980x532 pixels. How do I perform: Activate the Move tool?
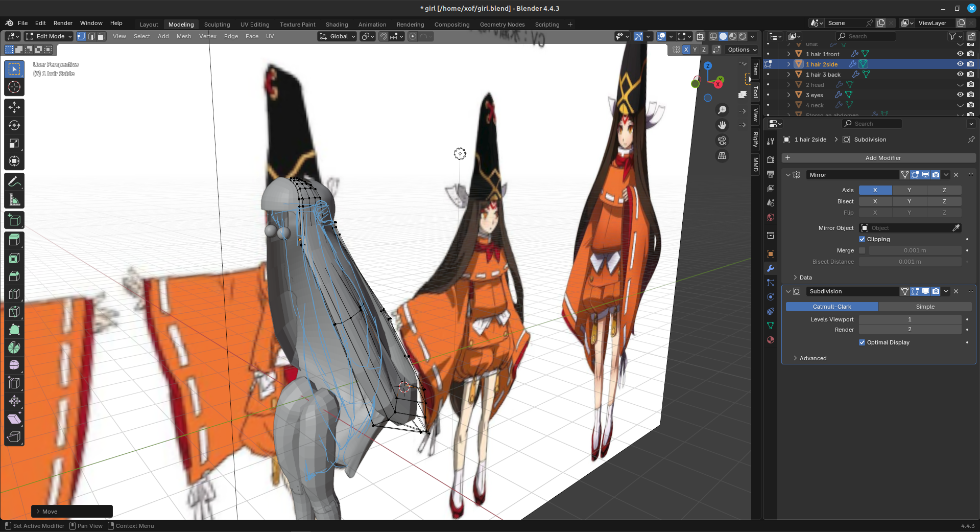pos(14,107)
